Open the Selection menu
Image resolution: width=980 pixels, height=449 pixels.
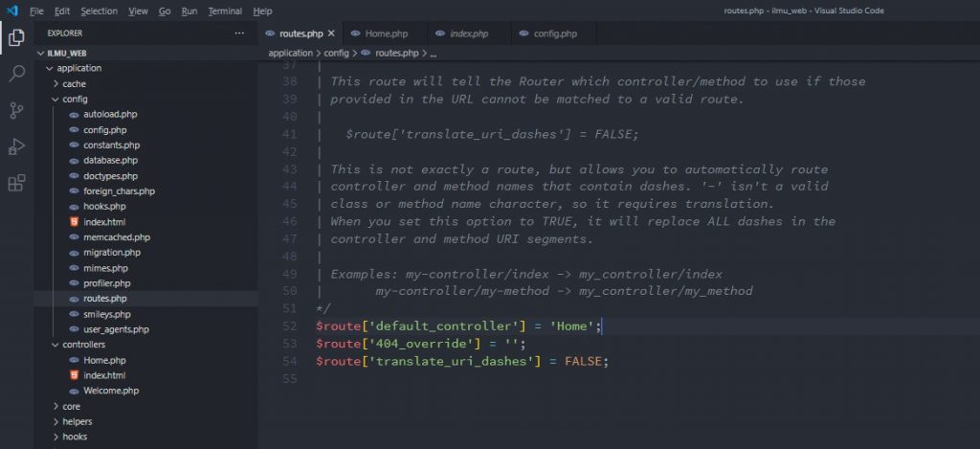[100, 11]
